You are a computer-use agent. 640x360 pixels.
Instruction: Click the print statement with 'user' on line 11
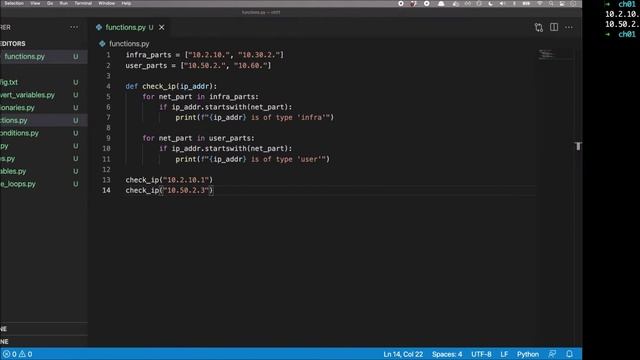tap(253, 159)
